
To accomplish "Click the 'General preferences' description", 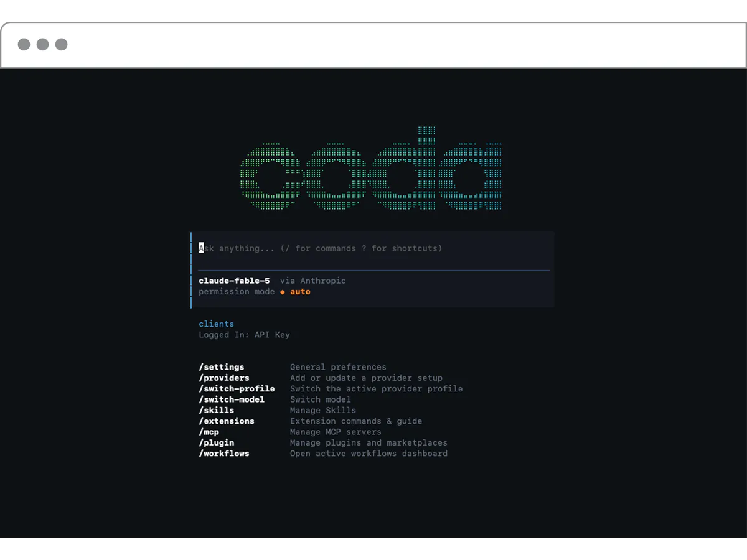I will point(338,367).
